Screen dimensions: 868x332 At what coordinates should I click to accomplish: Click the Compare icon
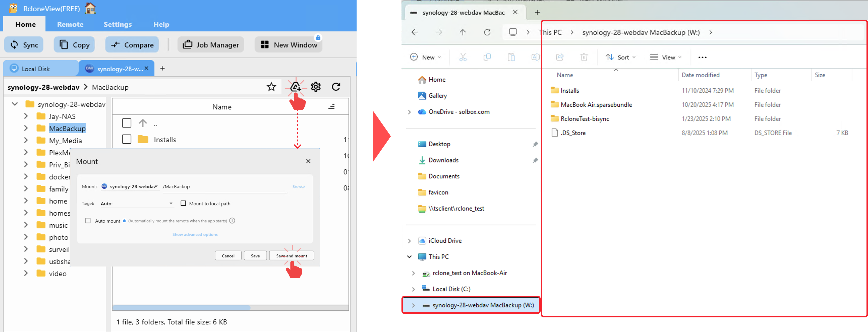[132, 44]
